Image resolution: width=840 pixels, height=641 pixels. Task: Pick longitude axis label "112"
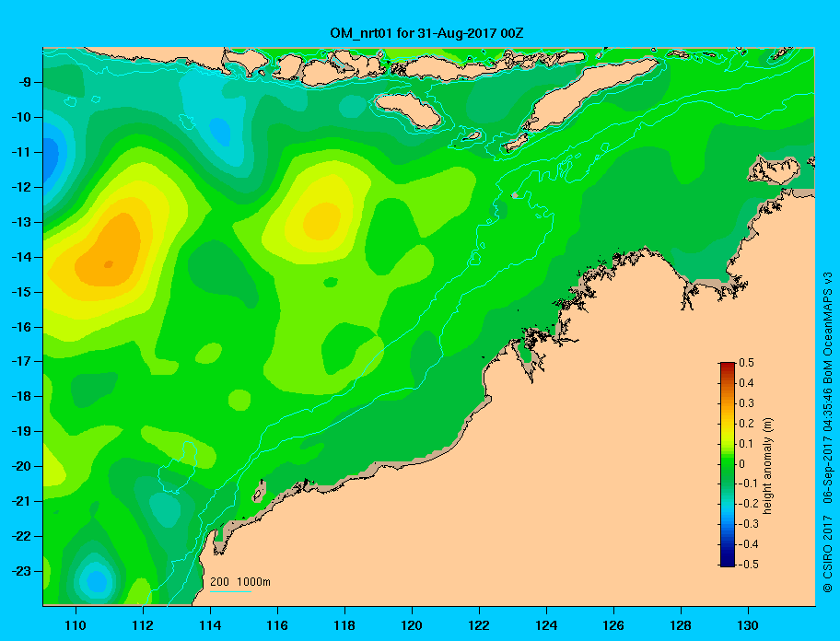click(143, 625)
